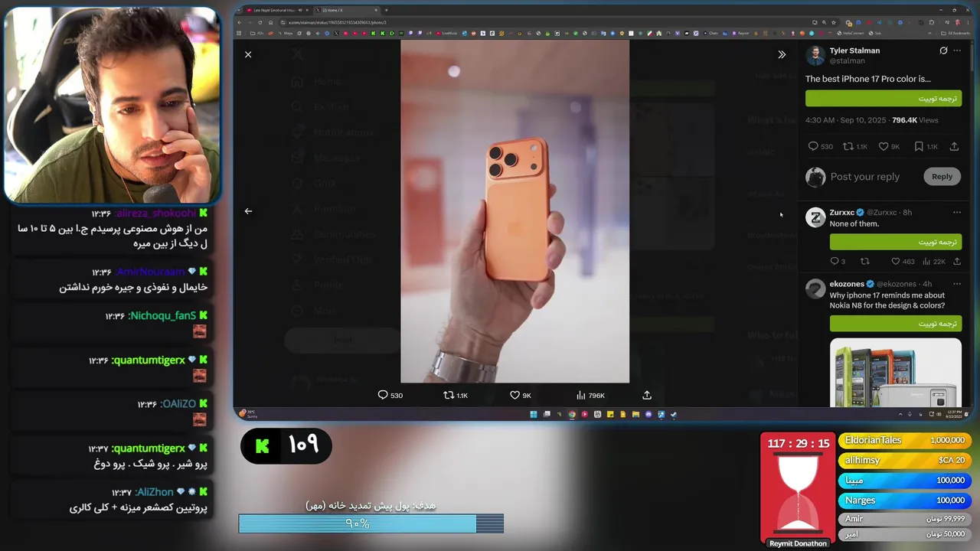
Task: Like post via side panel heart 9K
Action: tap(889, 146)
